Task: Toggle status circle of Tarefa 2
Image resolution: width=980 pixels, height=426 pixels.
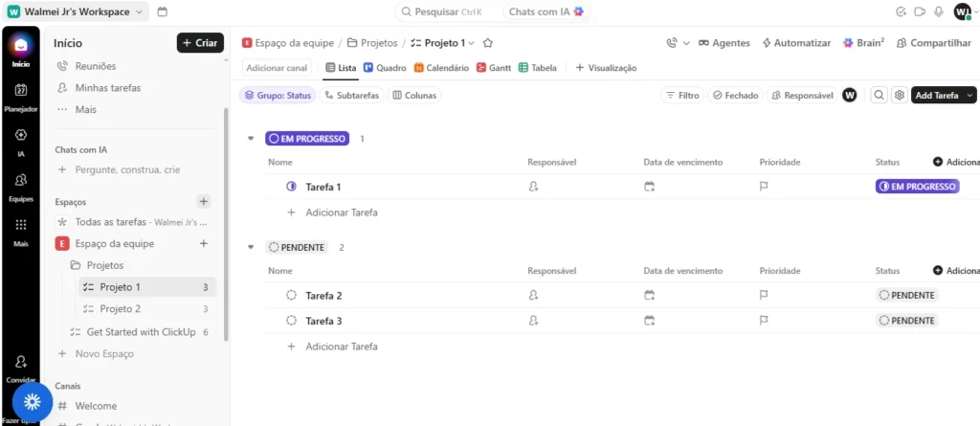Action: pyautogui.click(x=291, y=295)
